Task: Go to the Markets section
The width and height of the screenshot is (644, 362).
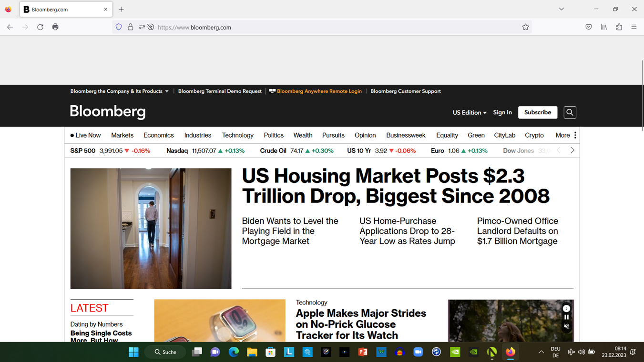Action: (x=122, y=135)
